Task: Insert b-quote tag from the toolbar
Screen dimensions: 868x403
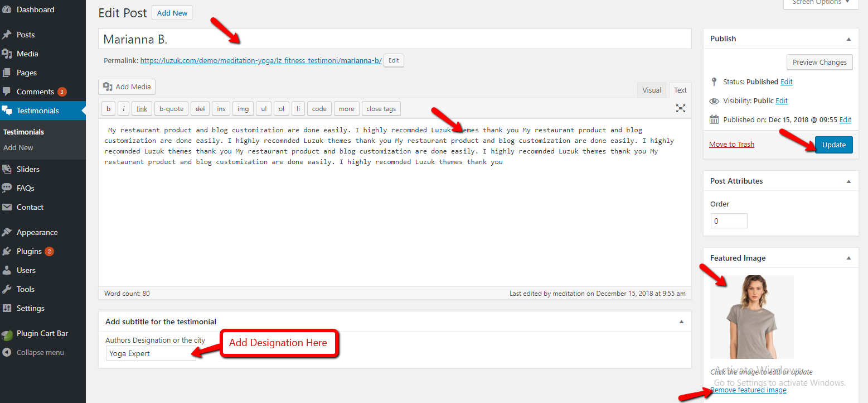Action: [x=171, y=109]
